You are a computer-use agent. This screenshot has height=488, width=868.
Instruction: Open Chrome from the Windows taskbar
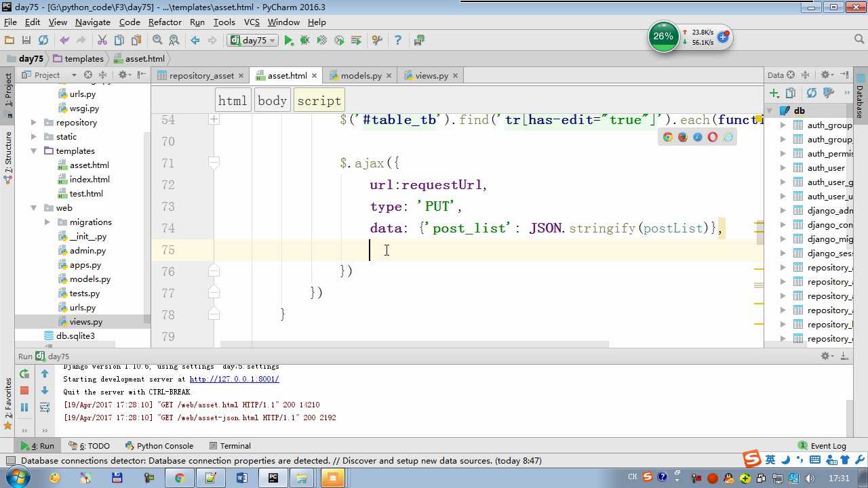click(179, 478)
